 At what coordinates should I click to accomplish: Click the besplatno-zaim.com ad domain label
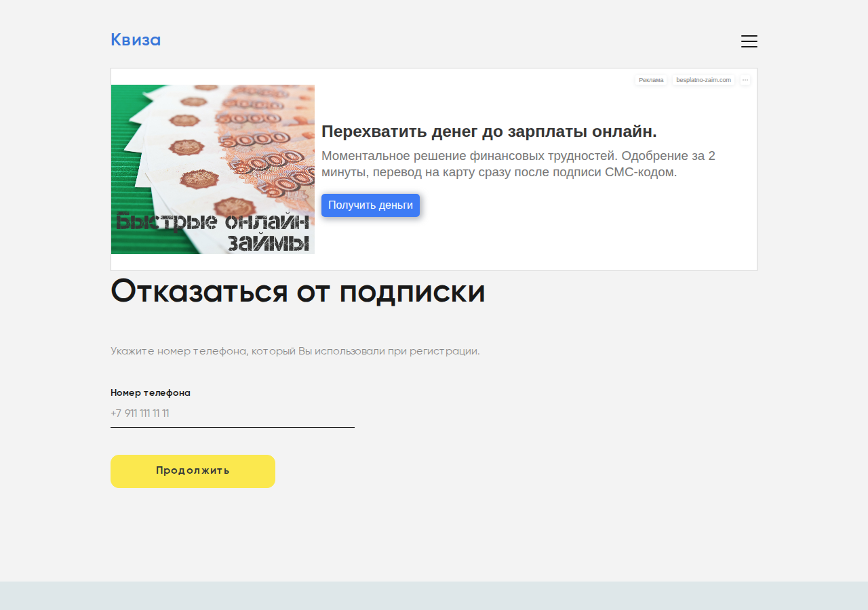pyautogui.click(x=703, y=80)
